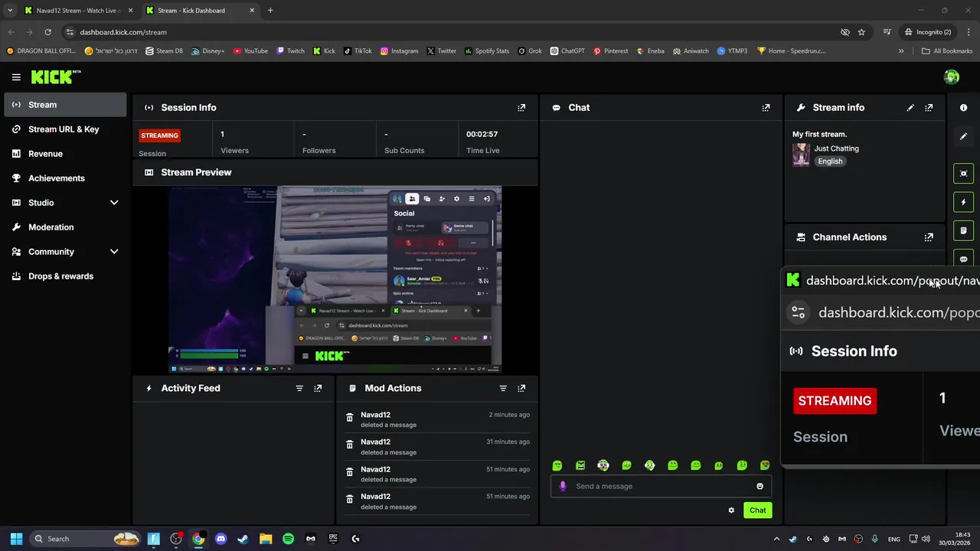The width and height of the screenshot is (980, 551).
Task: Open Mod Actions filter options
Action: tap(503, 388)
